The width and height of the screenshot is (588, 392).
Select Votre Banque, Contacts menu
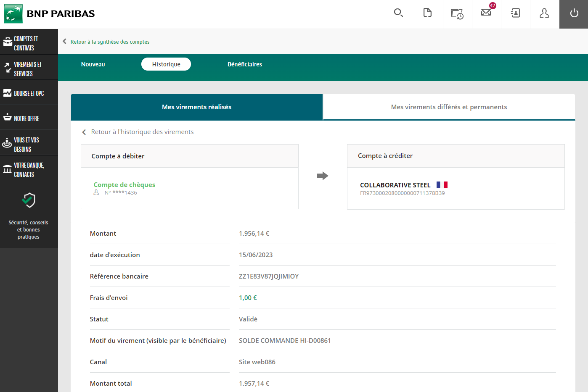coord(29,169)
